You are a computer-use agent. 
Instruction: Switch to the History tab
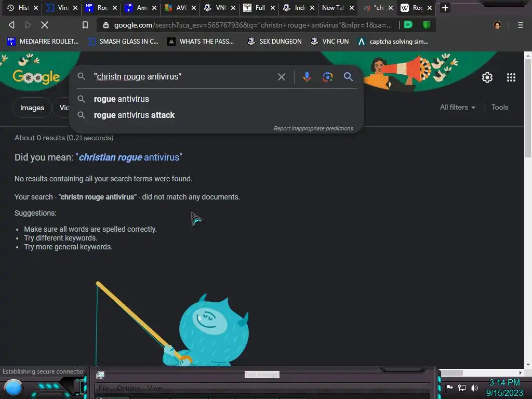coord(19,7)
